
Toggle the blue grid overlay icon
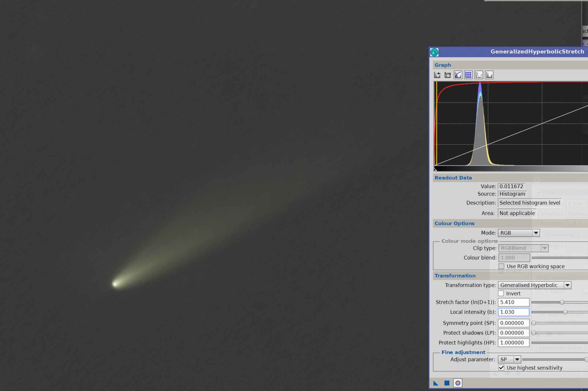[x=468, y=75]
